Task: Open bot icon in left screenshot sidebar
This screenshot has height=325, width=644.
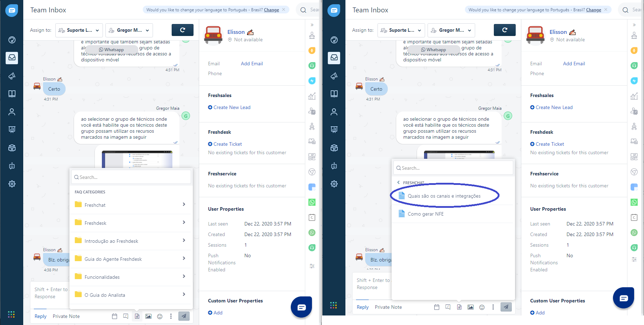Action: coord(12,166)
